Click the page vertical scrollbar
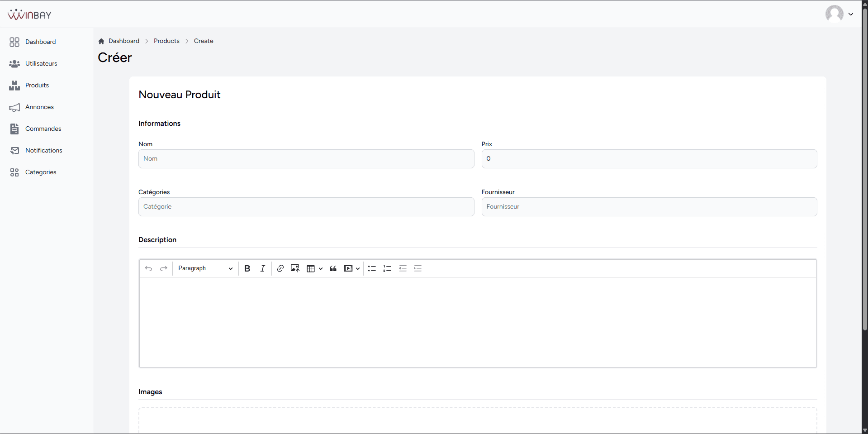Viewport: 868px width, 434px height. point(865,170)
